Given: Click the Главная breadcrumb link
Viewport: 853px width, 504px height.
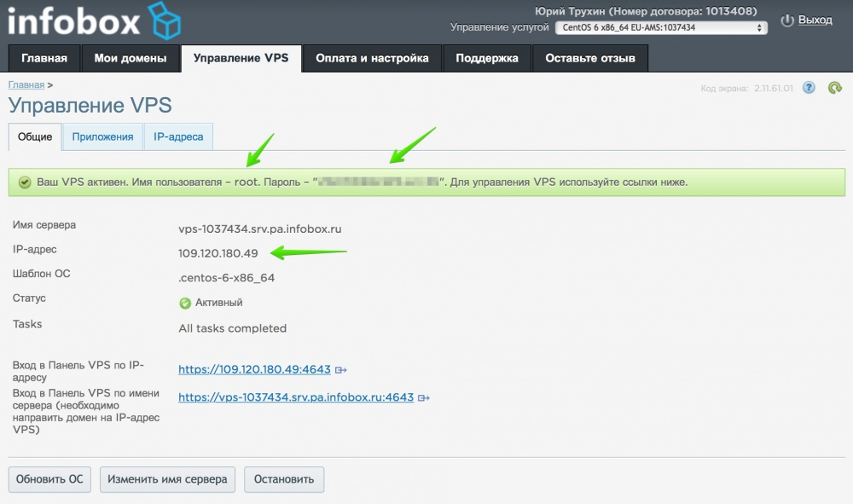Looking at the screenshot, I should click(26, 84).
